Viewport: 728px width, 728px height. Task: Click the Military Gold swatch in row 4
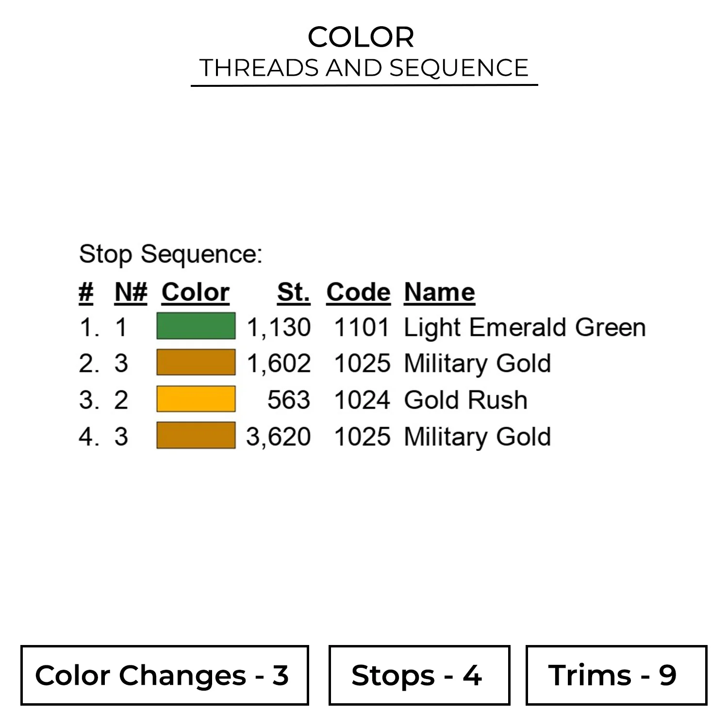(x=196, y=435)
